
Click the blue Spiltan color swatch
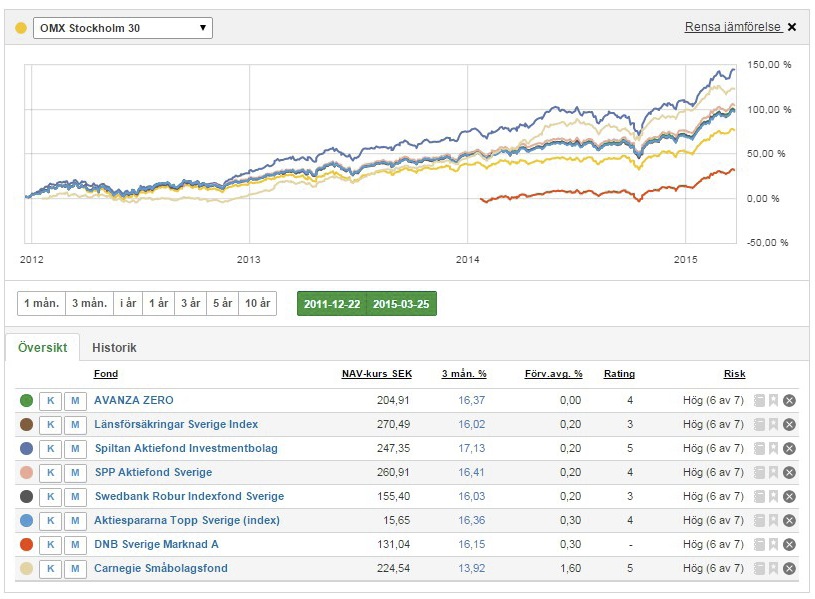[26, 449]
